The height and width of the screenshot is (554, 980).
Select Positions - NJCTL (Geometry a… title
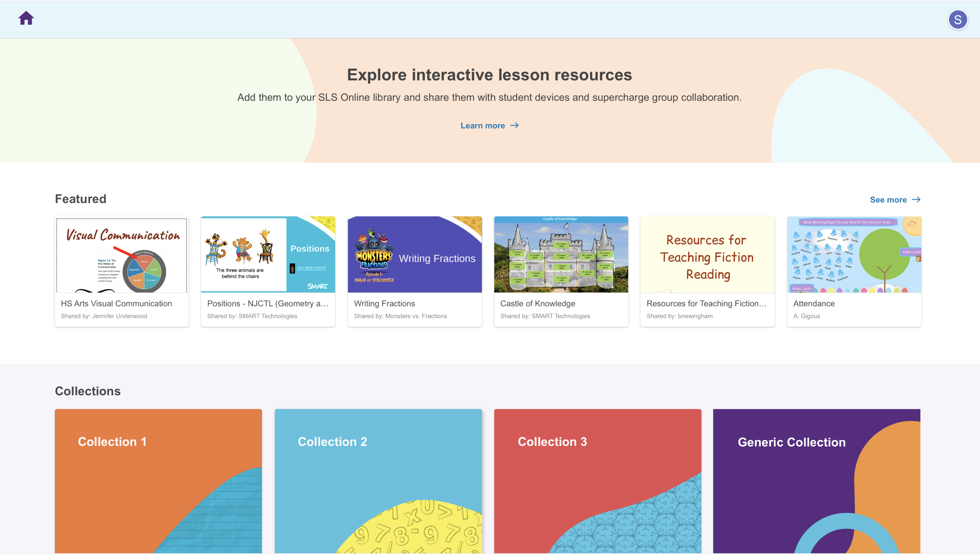click(x=267, y=304)
